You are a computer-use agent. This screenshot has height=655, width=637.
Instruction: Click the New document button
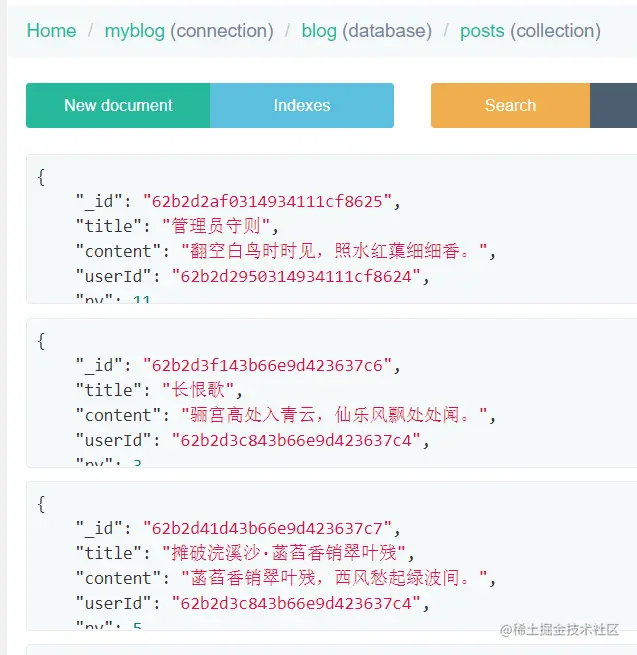(x=118, y=105)
